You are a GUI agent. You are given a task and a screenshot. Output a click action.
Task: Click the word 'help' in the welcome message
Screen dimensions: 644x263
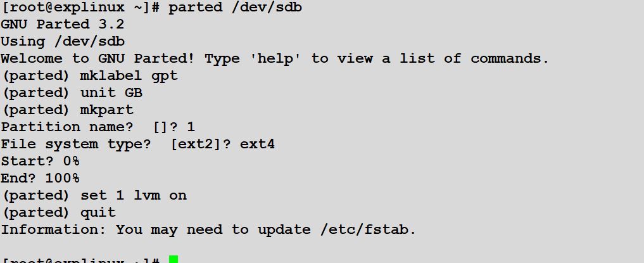coord(275,58)
